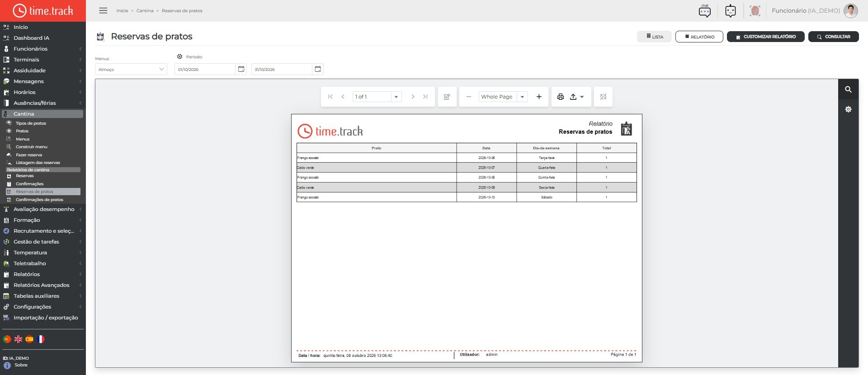Open calendar picker for start date

click(241, 69)
